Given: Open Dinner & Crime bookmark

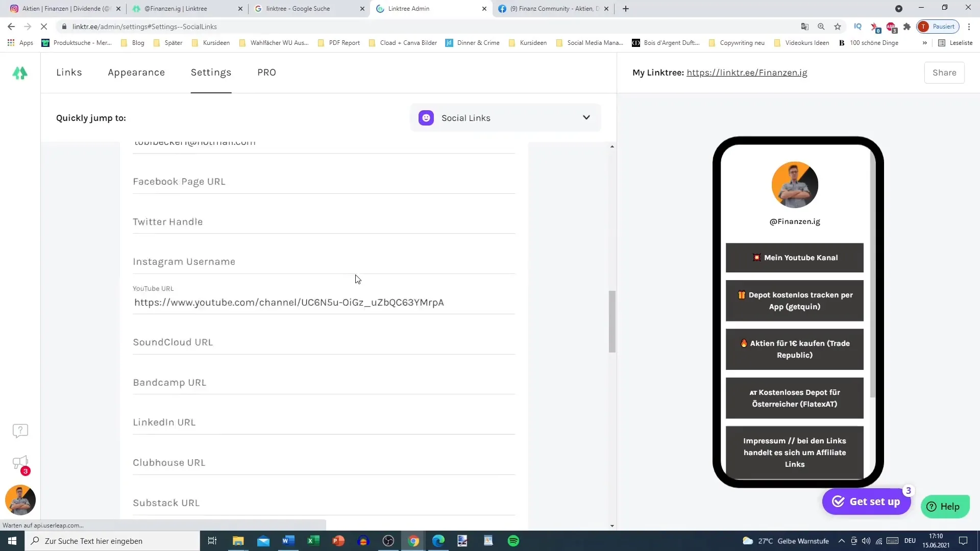Looking at the screenshot, I should (473, 43).
